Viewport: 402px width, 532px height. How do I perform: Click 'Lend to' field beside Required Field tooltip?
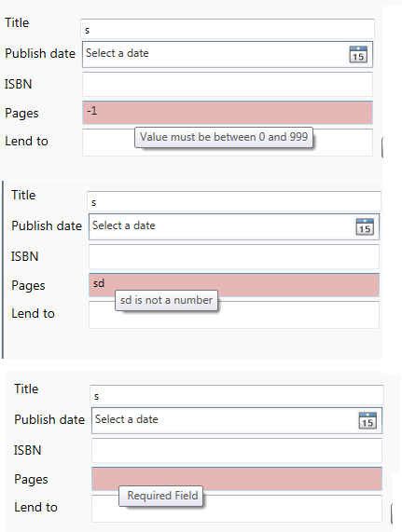pos(237,509)
